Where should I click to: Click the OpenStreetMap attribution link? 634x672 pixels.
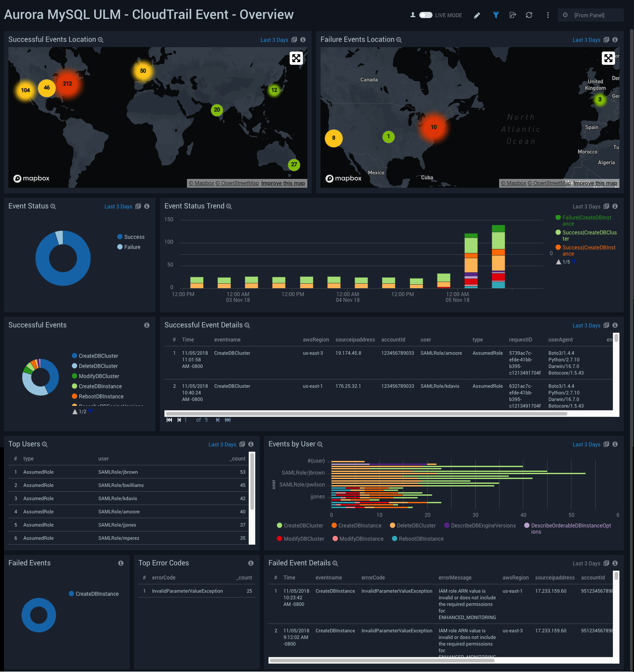tap(236, 183)
